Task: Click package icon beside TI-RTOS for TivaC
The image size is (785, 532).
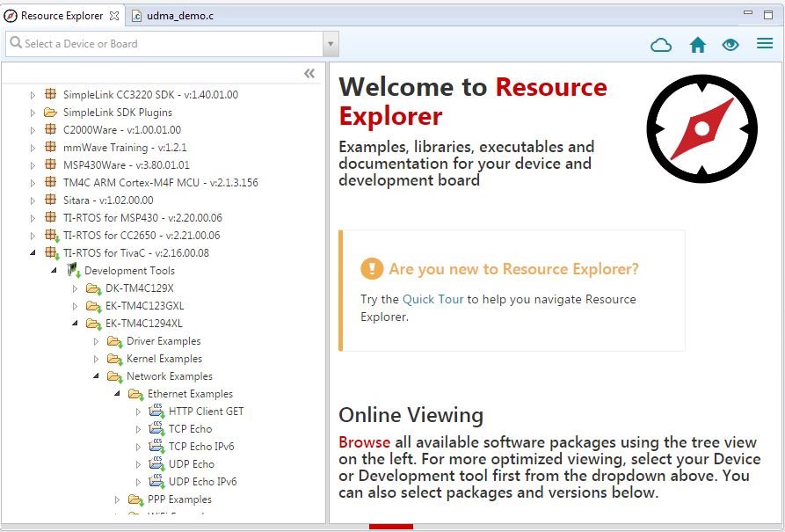Action: point(52,252)
